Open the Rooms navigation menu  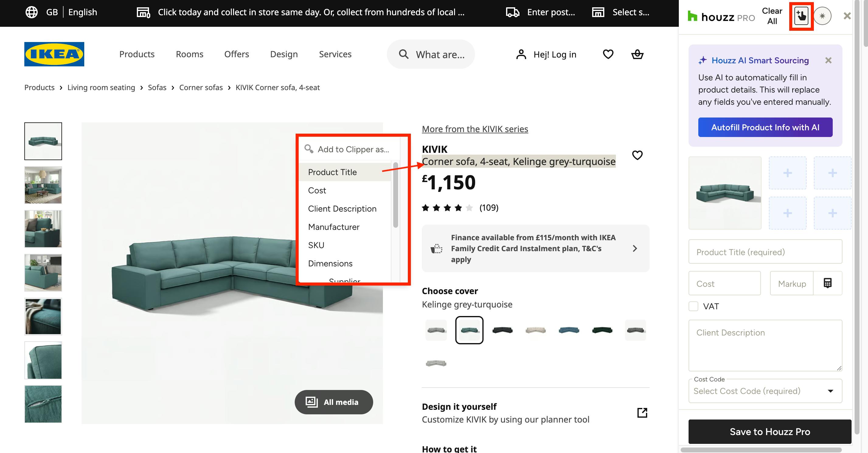pyautogui.click(x=189, y=54)
